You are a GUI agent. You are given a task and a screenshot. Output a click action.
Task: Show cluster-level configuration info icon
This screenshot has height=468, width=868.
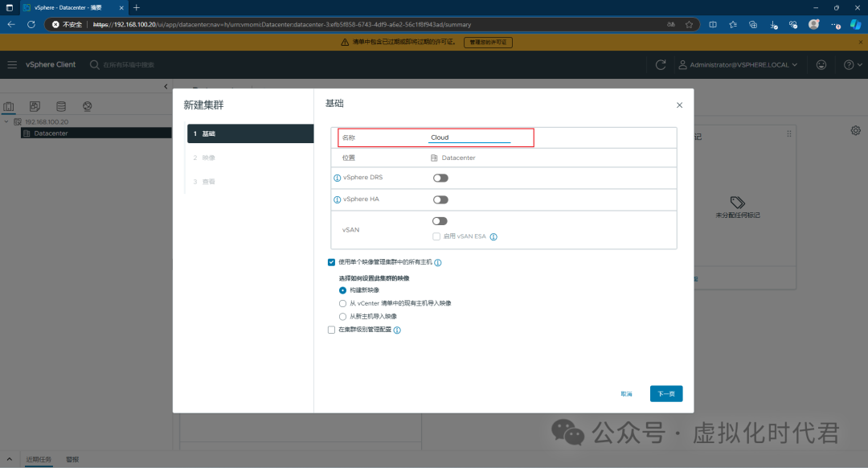pos(397,330)
